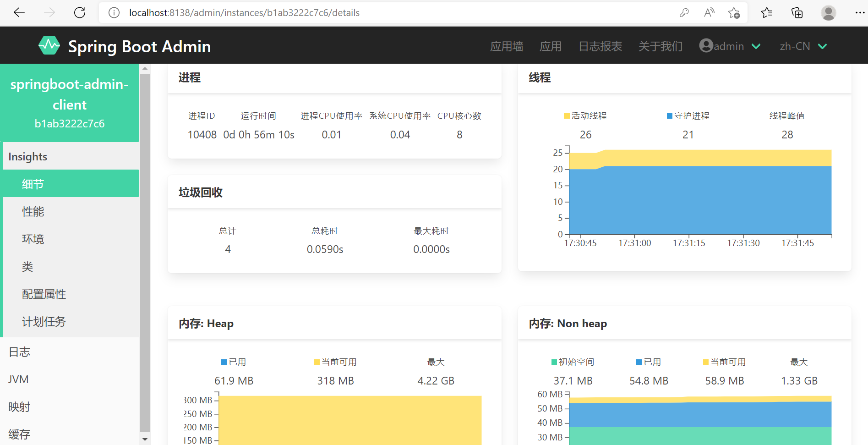Click Non heap max value 1.33 GB
Viewport: 868px width, 445px height.
click(x=799, y=381)
